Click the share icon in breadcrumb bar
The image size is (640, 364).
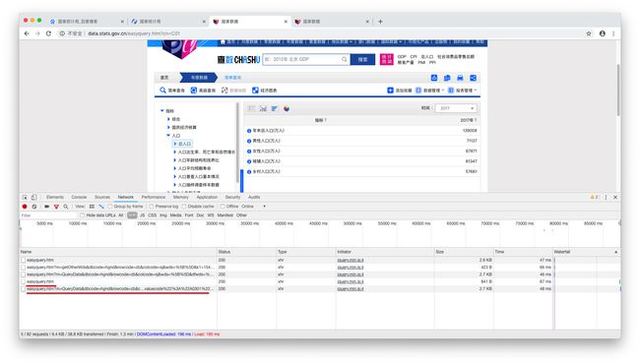(473, 78)
